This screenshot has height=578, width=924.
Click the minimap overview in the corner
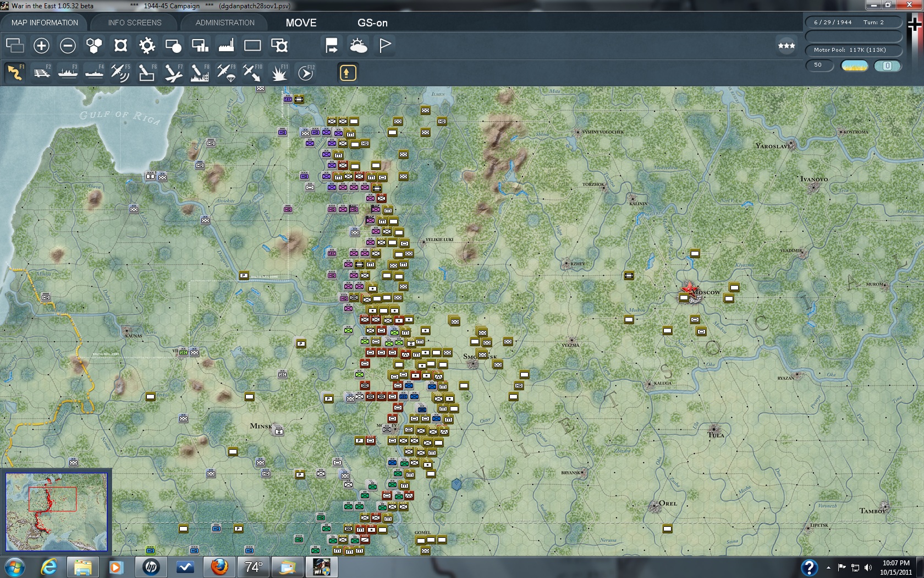pos(57,512)
